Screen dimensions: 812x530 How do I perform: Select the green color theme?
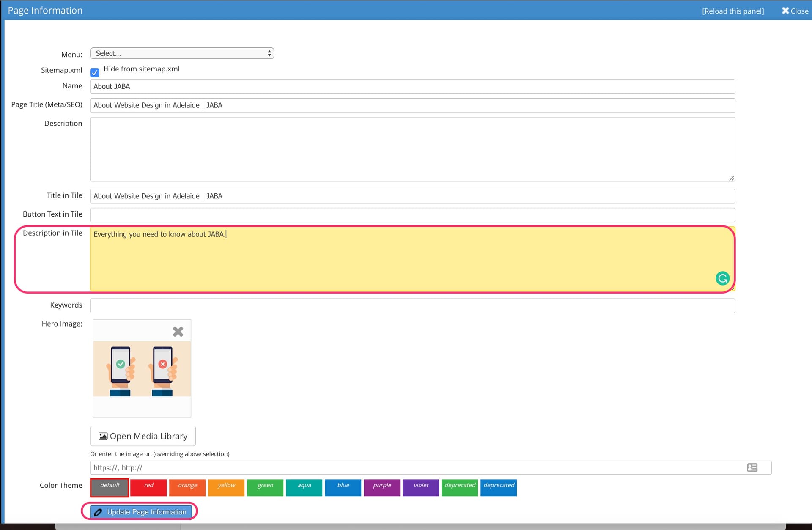pos(265,488)
